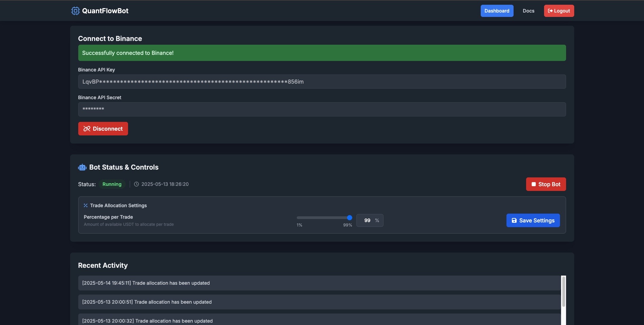
Task: Click the stop square icon in Stop Bot button
Action: [x=533, y=184]
